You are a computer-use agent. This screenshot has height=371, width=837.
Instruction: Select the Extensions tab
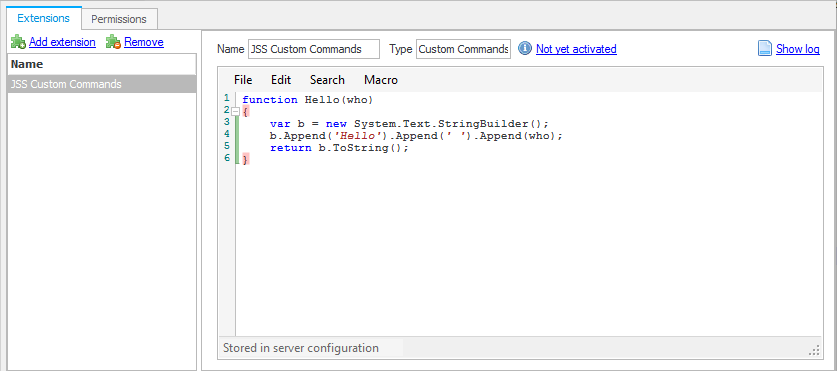[x=44, y=18]
